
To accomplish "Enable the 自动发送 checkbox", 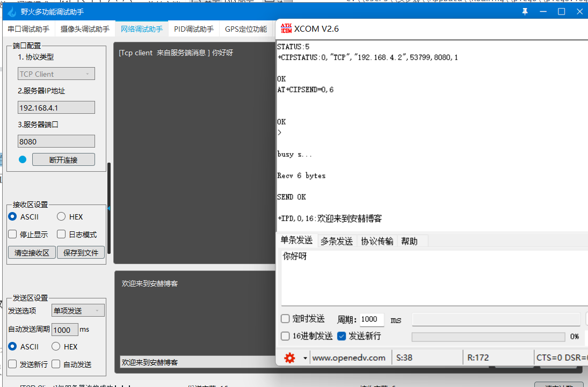I will point(56,363).
